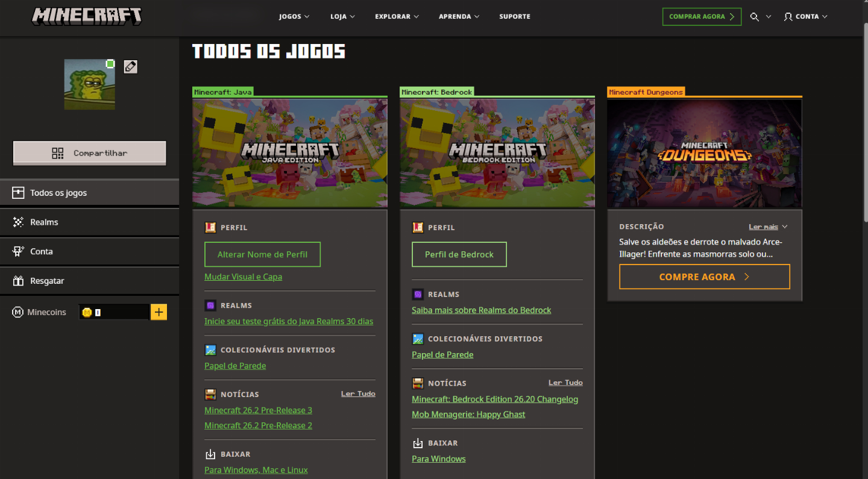The height and width of the screenshot is (479, 868).
Task: Click the pencil edit avatar icon
Action: 130,67
